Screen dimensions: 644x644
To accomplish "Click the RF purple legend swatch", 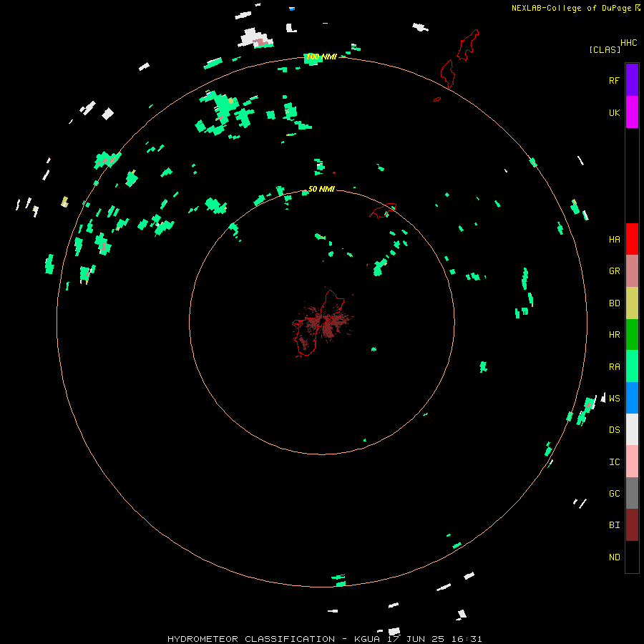I will click(x=632, y=80).
